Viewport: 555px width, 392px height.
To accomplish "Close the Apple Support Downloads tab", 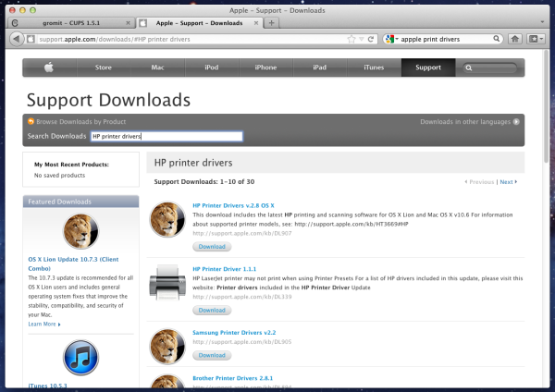I will [x=256, y=23].
